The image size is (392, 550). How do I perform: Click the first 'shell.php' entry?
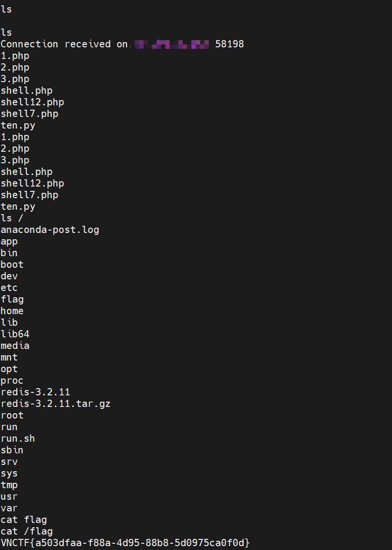(x=27, y=91)
